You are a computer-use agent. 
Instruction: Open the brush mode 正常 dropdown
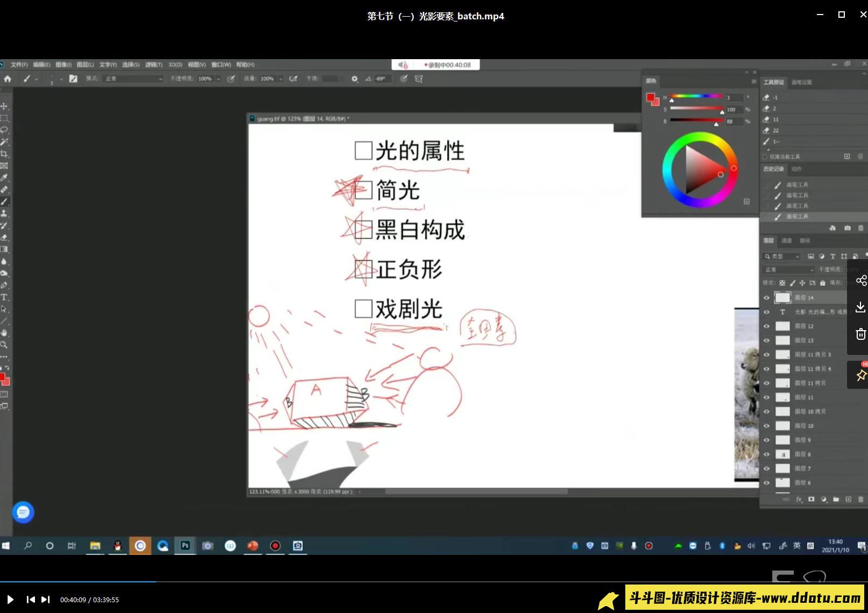coord(133,79)
